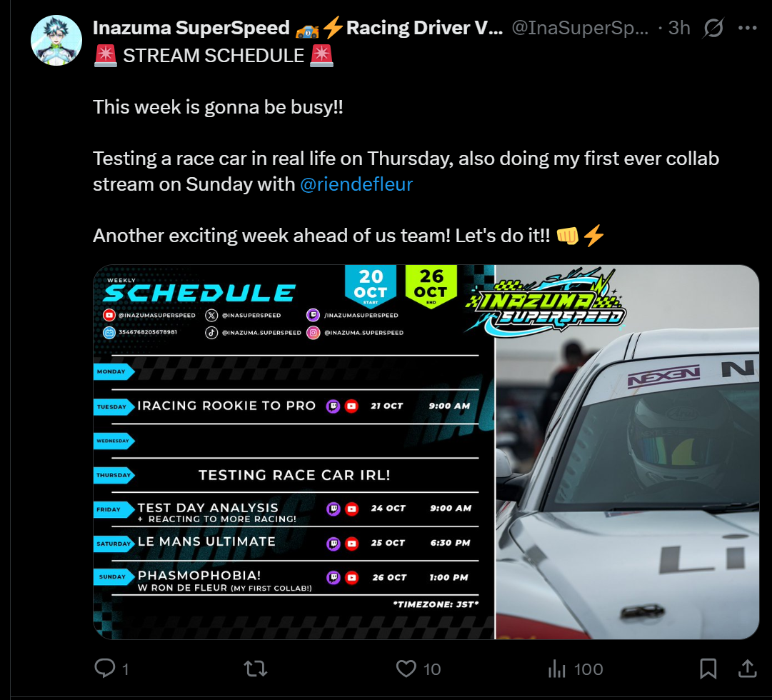Click the 20 OCT start date badge

(371, 286)
